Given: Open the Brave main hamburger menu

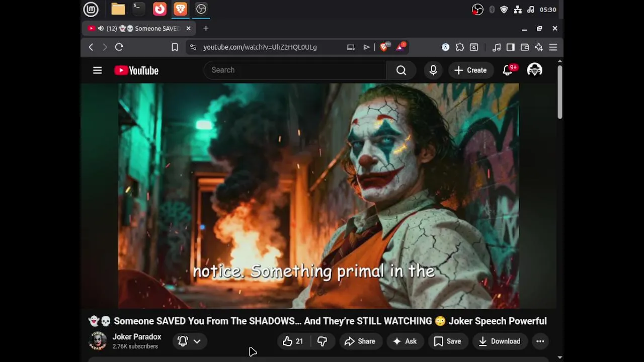Looking at the screenshot, I should 553,47.
